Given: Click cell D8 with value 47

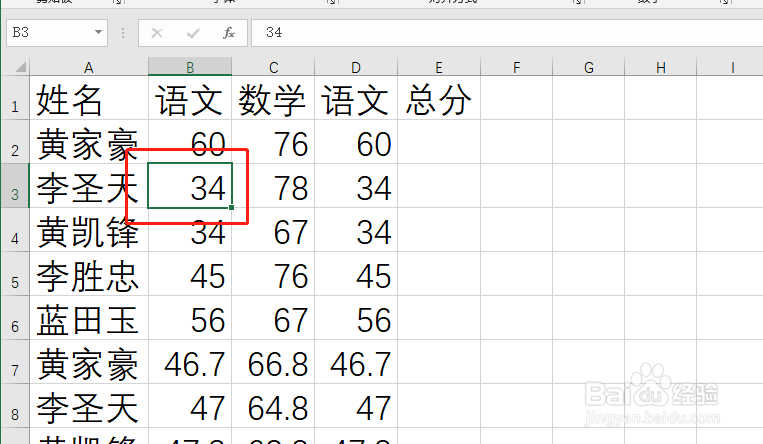Looking at the screenshot, I should [356, 406].
